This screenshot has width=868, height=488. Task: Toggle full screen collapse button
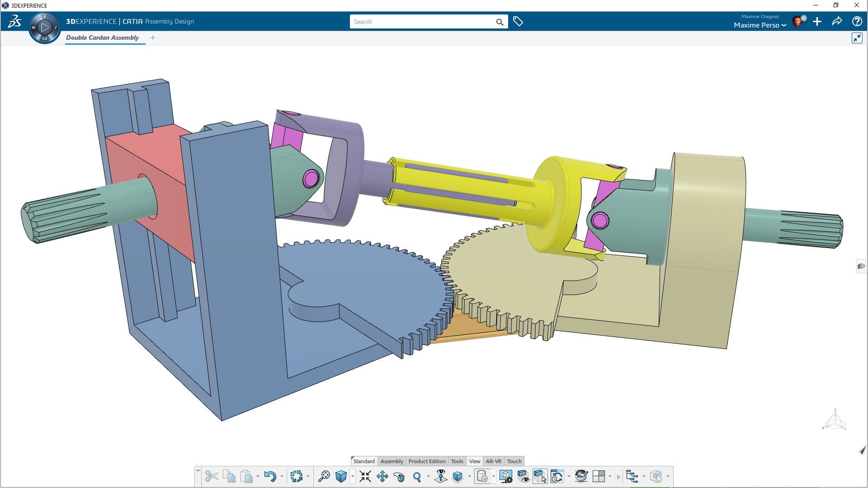[857, 38]
